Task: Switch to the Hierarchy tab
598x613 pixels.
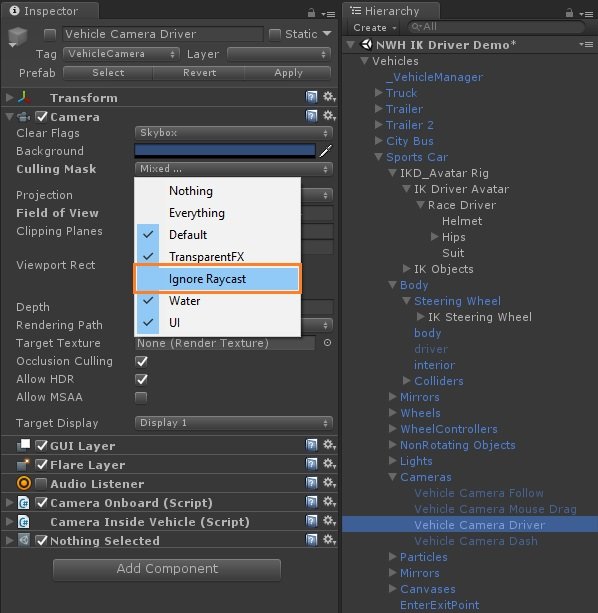Action: pyautogui.click(x=391, y=11)
